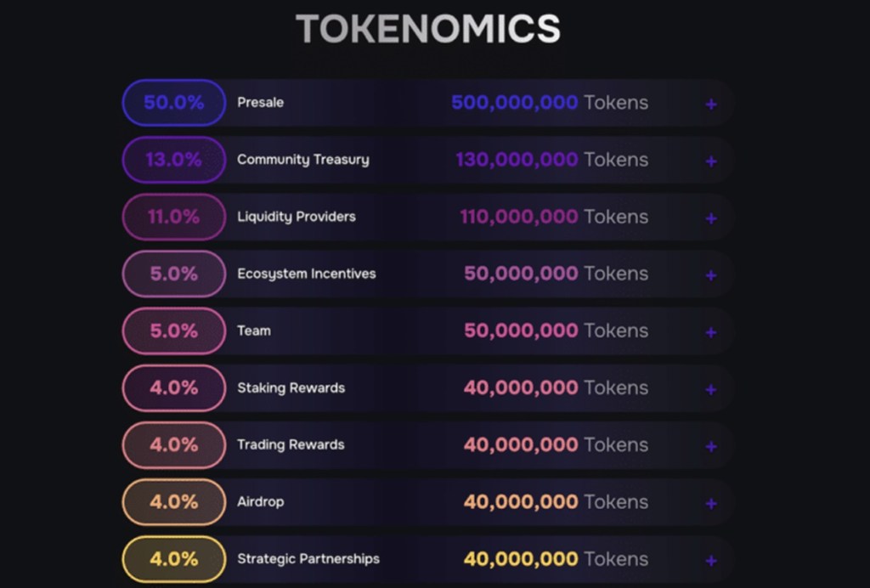Click the 130,000,000 Tokens amount
Screen dimensions: 870x588
tap(551, 160)
